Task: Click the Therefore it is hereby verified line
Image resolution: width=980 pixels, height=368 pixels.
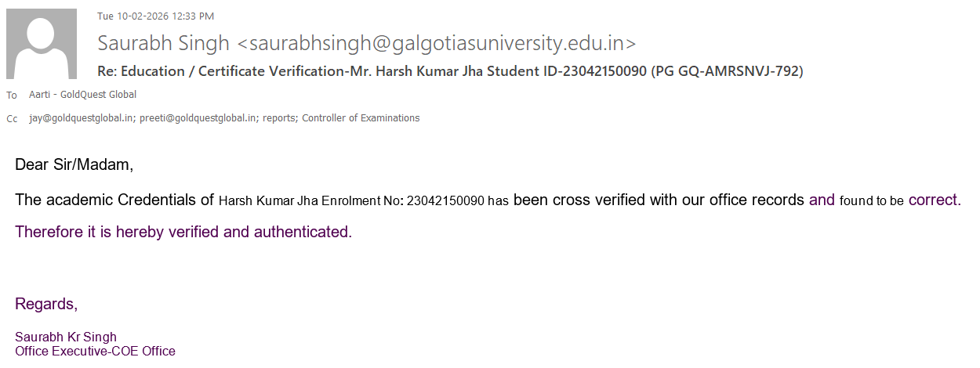Action: pos(183,233)
